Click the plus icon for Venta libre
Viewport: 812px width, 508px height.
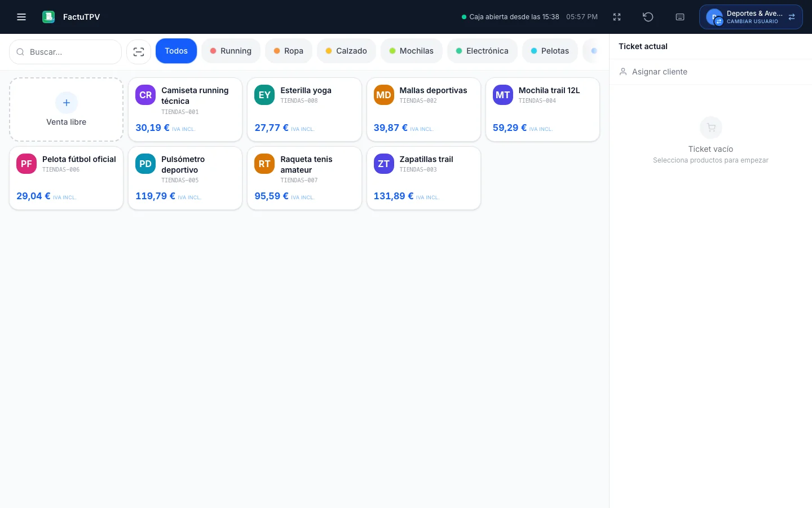(67, 103)
